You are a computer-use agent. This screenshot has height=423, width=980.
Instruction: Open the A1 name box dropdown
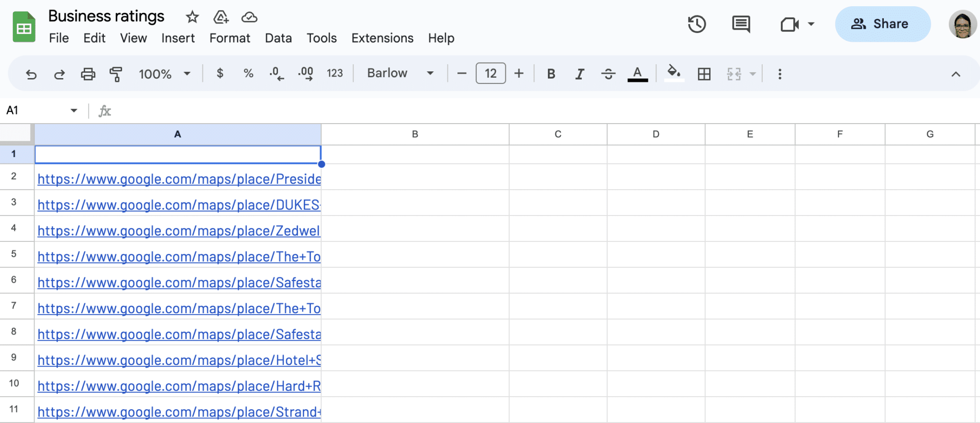[74, 111]
